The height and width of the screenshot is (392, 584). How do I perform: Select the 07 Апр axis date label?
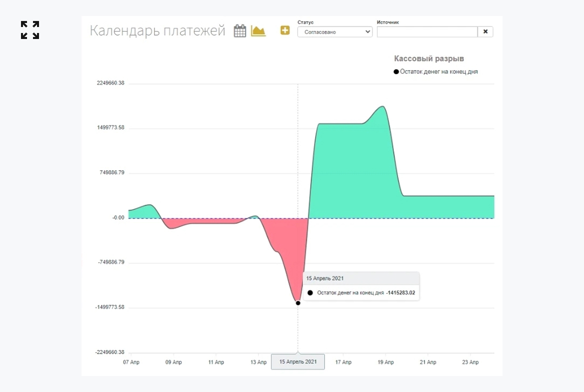131,362
